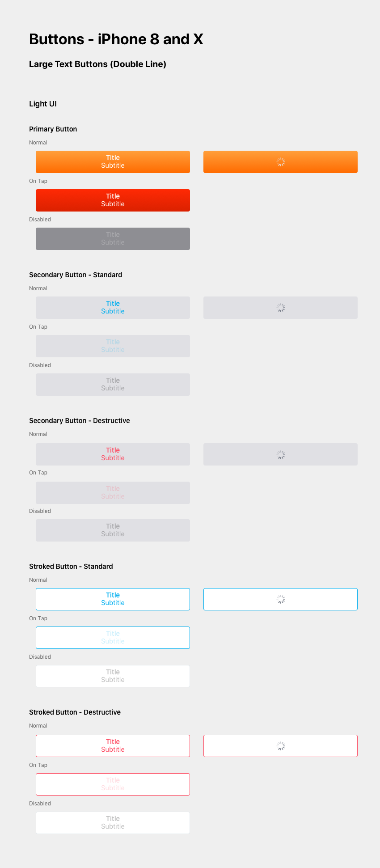Click the Secondary Destructive normal button with red text
Image resolution: width=380 pixels, height=868 pixels.
coord(113,454)
